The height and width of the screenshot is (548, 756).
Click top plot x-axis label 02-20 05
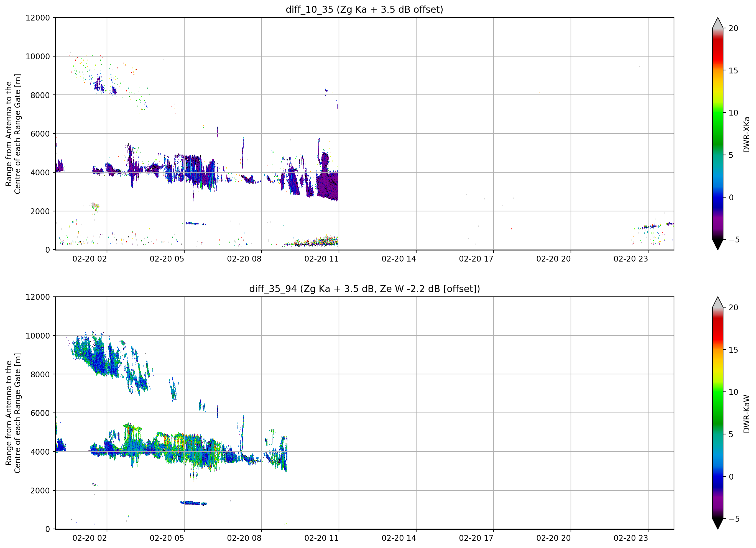167,259
